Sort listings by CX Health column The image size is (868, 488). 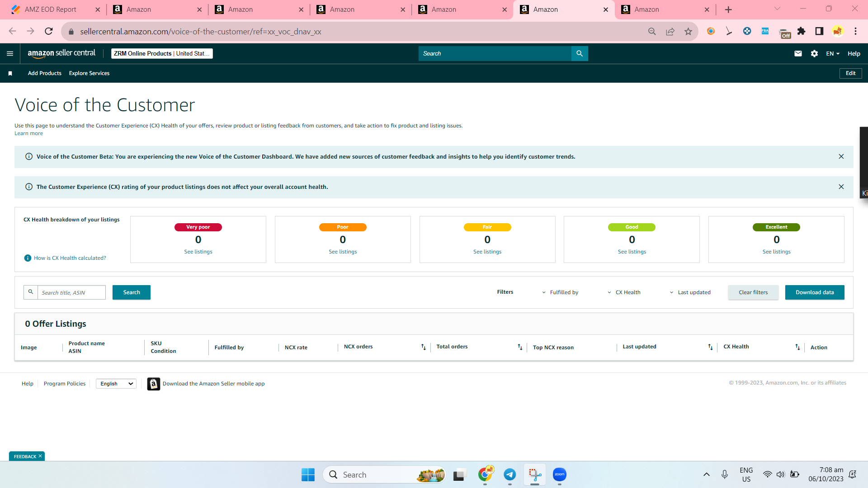(797, 347)
